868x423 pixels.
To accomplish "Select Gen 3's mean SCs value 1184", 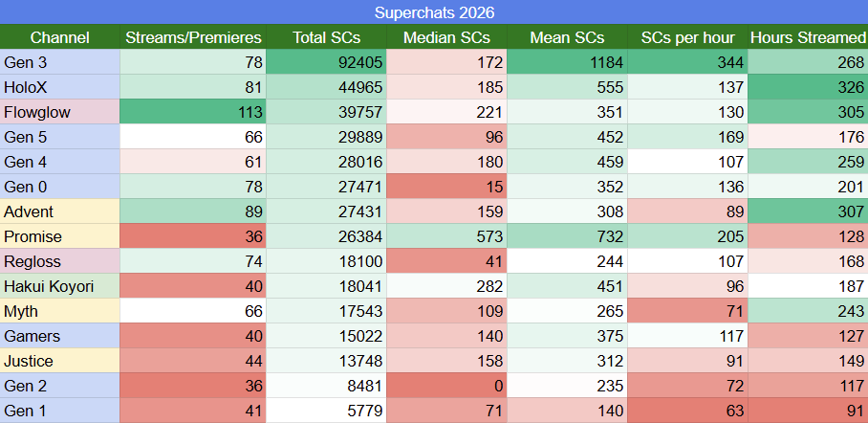I will pyautogui.click(x=567, y=62).
